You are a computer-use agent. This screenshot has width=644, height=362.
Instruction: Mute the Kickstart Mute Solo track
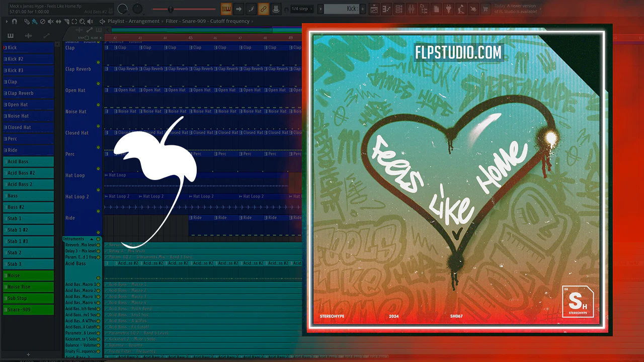point(98,339)
